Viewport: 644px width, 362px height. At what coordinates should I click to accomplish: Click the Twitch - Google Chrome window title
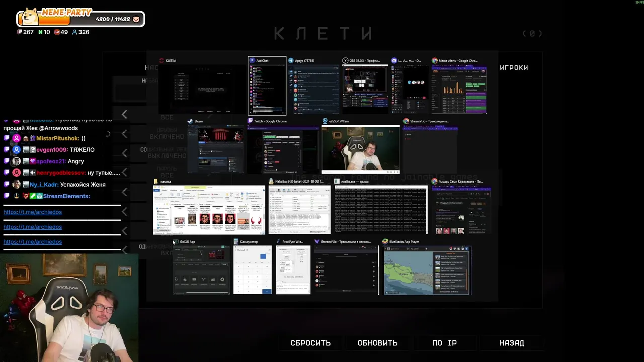[270, 121]
